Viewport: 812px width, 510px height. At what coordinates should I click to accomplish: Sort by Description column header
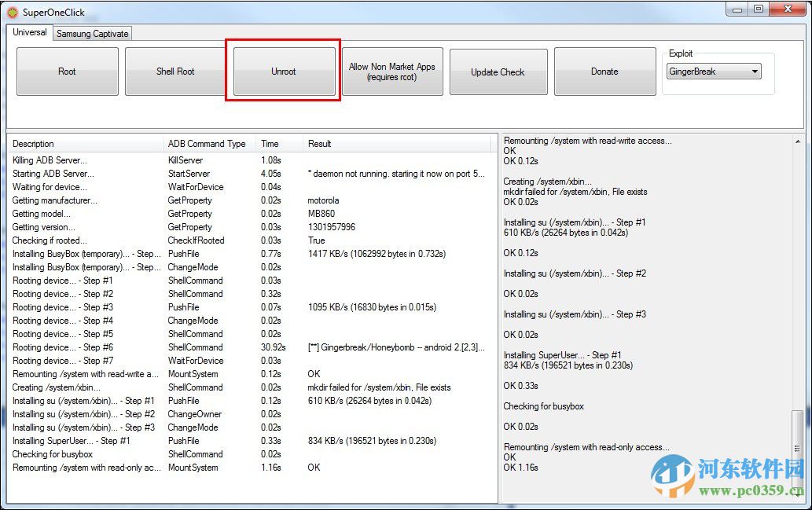point(85,144)
